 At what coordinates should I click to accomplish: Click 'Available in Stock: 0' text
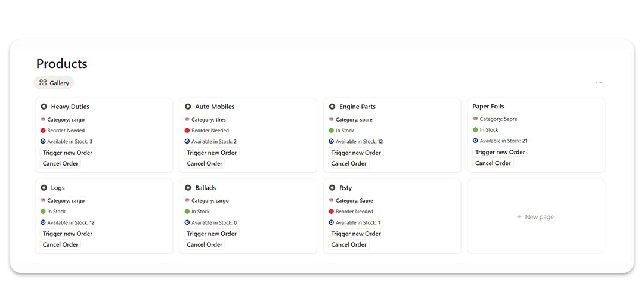(x=214, y=223)
